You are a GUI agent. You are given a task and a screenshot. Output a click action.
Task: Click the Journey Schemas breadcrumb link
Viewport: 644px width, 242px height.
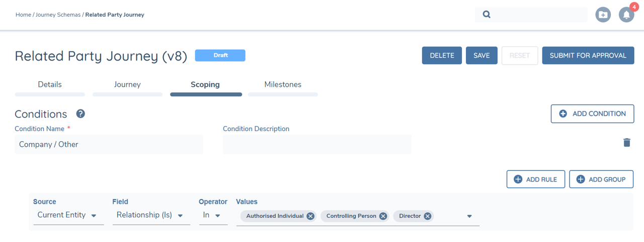click(58, 15)
